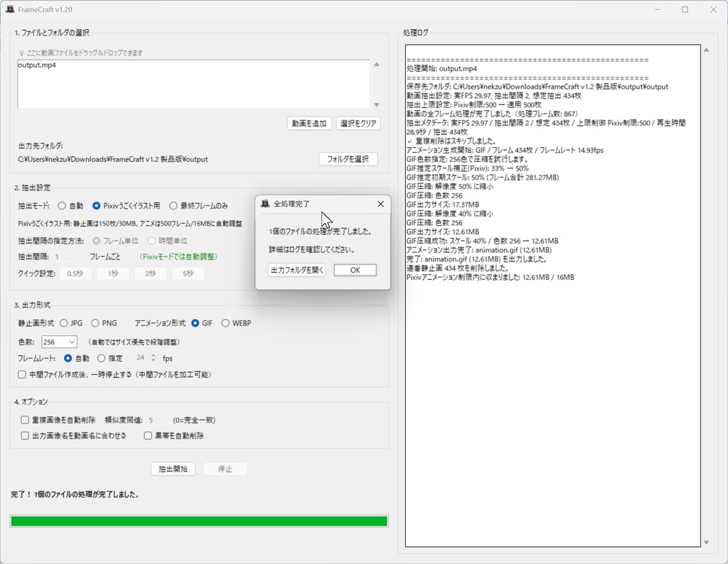Decrease fps value with spinner down arrow
Screen dimensions: 728x564
click(154, 360)
